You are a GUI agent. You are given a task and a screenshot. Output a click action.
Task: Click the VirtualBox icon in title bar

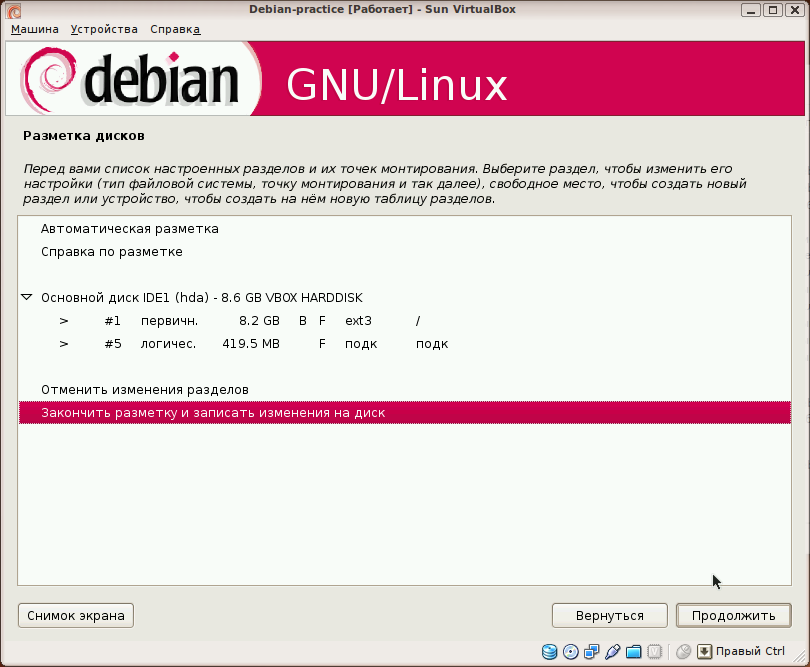coord(14,10)
